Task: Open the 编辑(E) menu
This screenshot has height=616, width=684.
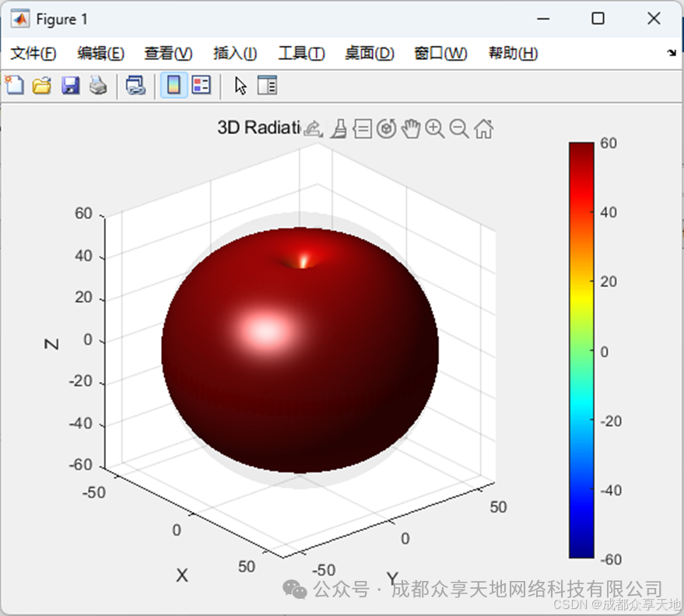Action: click(100, 53)
